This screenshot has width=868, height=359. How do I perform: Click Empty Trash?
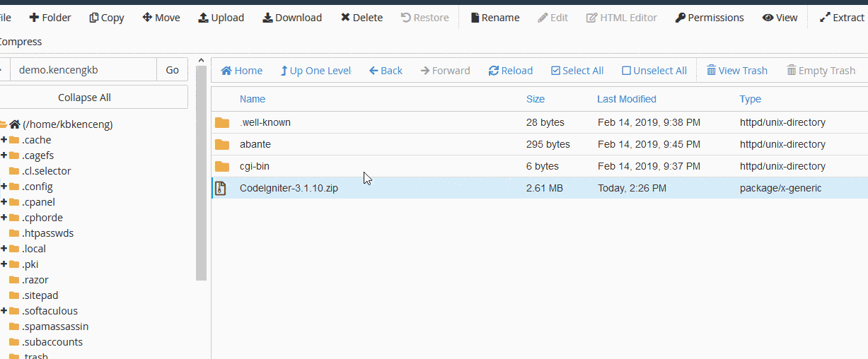tap(821, 71)
